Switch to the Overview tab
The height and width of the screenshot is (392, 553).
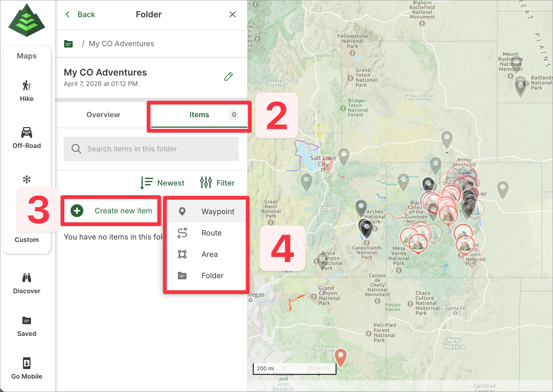pyautogui.click(x=103, y=115)
